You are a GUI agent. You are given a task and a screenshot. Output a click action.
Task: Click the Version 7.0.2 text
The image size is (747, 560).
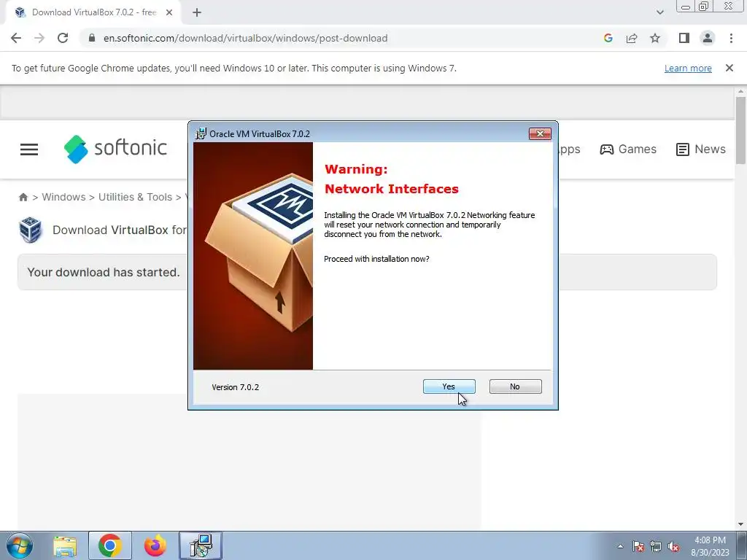coord(236,387)
